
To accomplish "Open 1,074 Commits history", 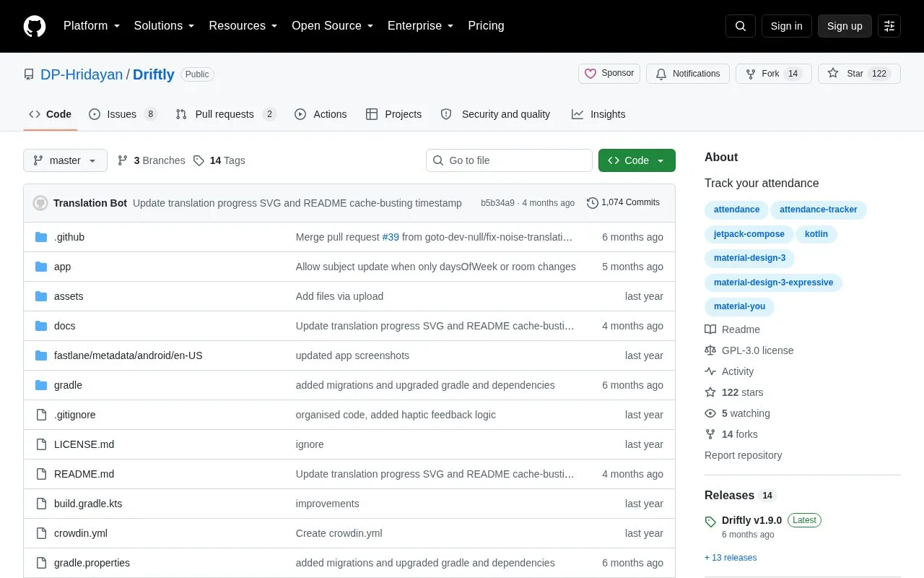I will tap(624, 203).
